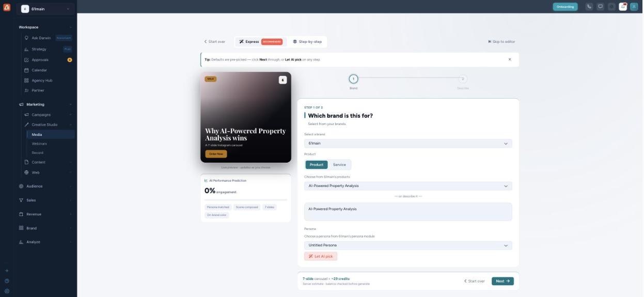Expand the Campaigns submenu chevron
Viewport: 644px width, 297px height.
tap(71, 115)
